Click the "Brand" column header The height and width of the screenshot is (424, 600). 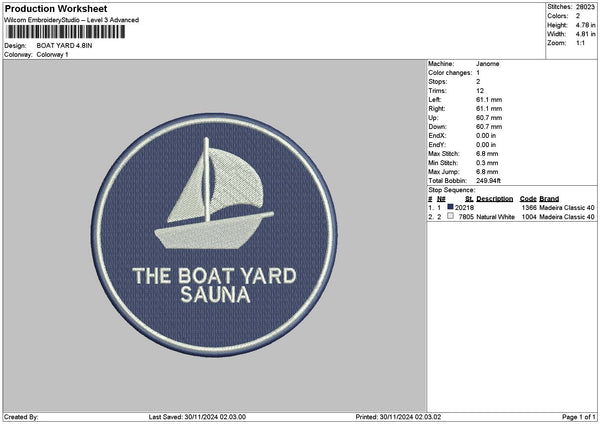point(550,199)
